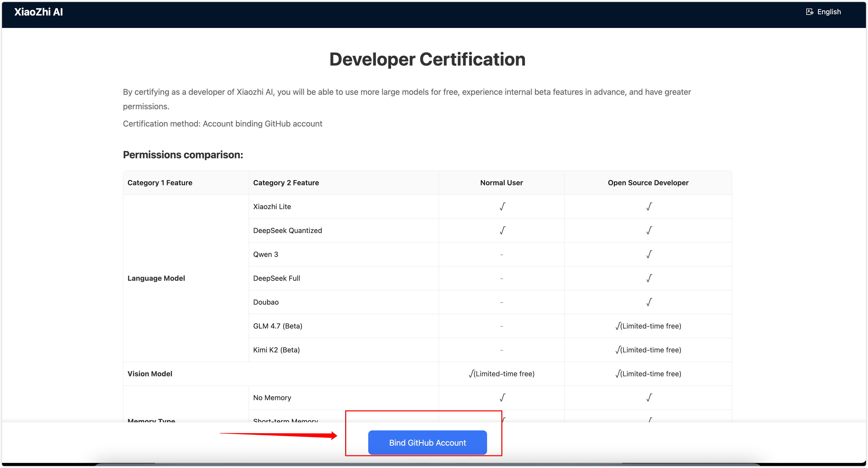
Task: Click Open Source Developer checkmark for No Memory
Action: pos(649,398)
